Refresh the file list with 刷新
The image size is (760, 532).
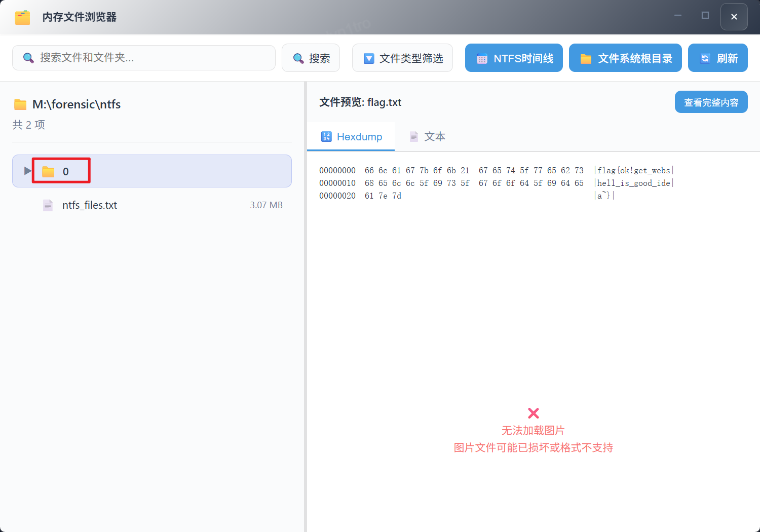pos(717,58)
